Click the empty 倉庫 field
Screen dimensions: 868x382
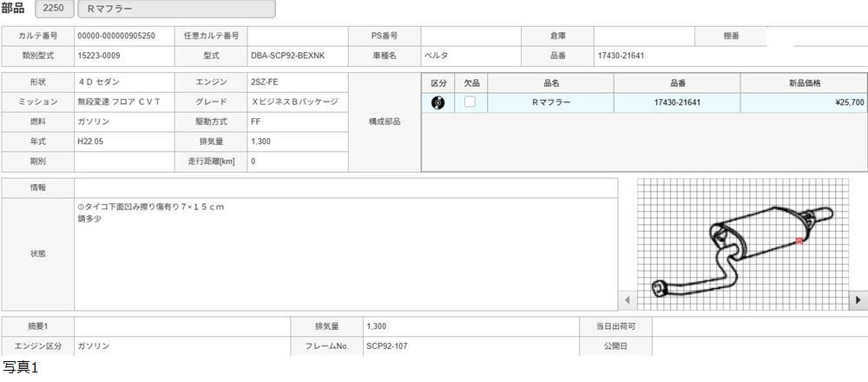pyautogui.click(x=644, y=36)
